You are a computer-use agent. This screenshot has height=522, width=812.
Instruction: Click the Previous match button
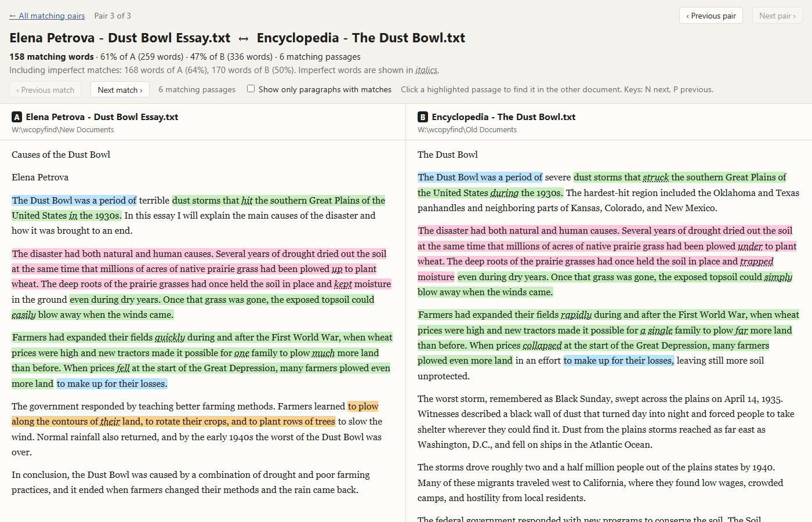click(45, 90)
